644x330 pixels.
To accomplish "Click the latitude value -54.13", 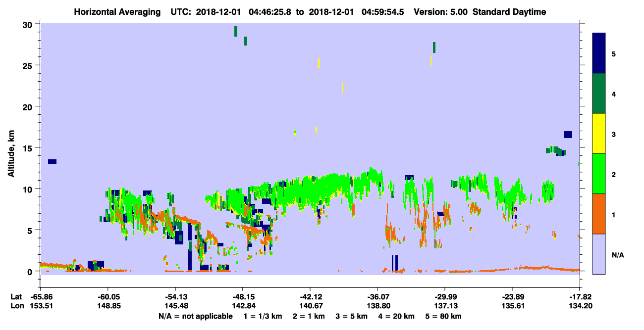I will 175,296.
